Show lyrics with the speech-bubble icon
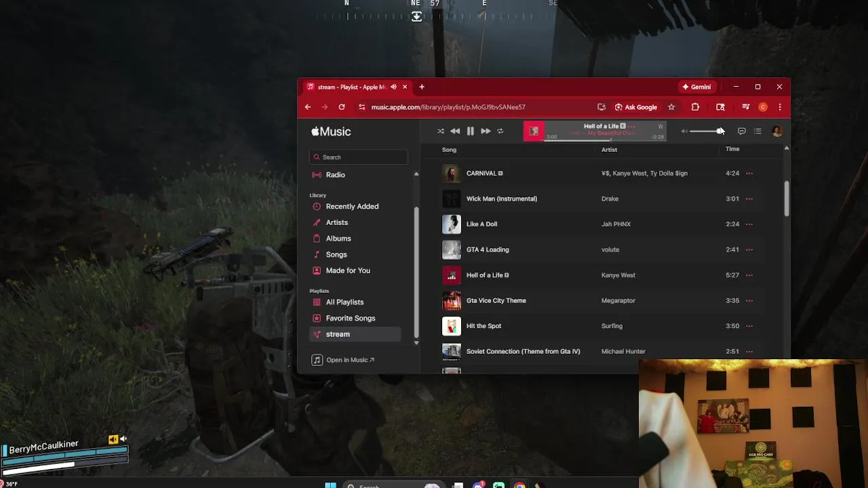 click(742, 131)
